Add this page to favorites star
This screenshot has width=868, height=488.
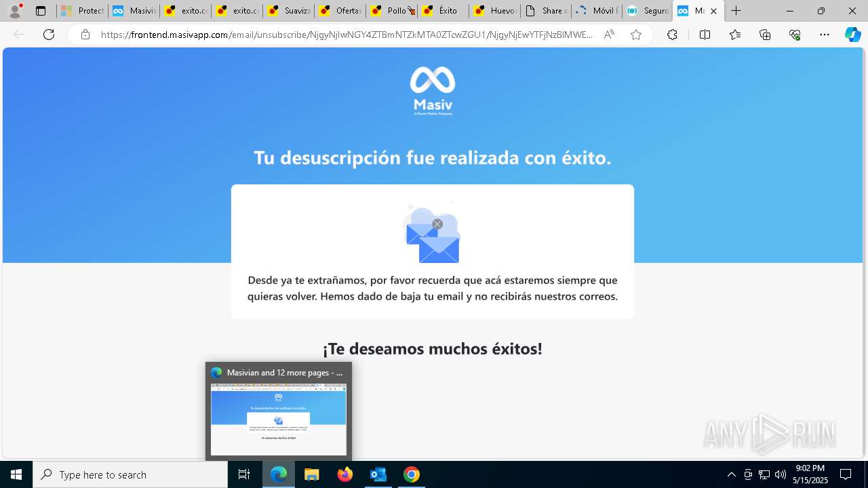click(635, 35)
